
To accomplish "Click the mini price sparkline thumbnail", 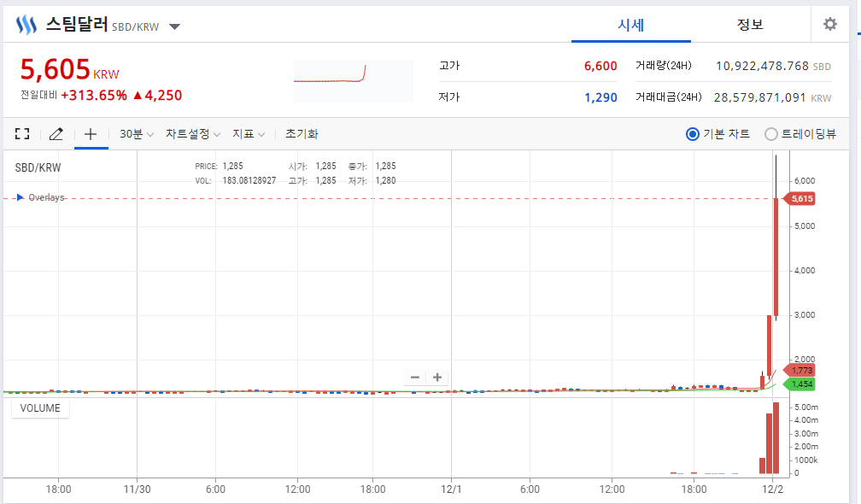I will (x=353, y=80).
